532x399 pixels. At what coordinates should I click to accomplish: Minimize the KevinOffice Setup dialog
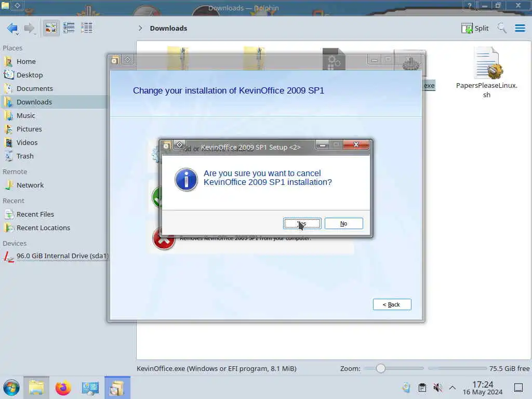323,145
